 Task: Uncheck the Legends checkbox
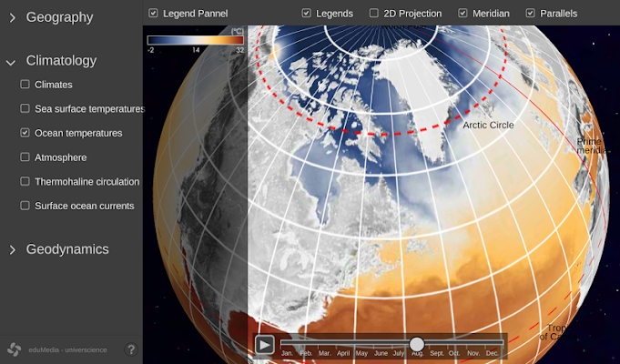click(x=306, y=13)
